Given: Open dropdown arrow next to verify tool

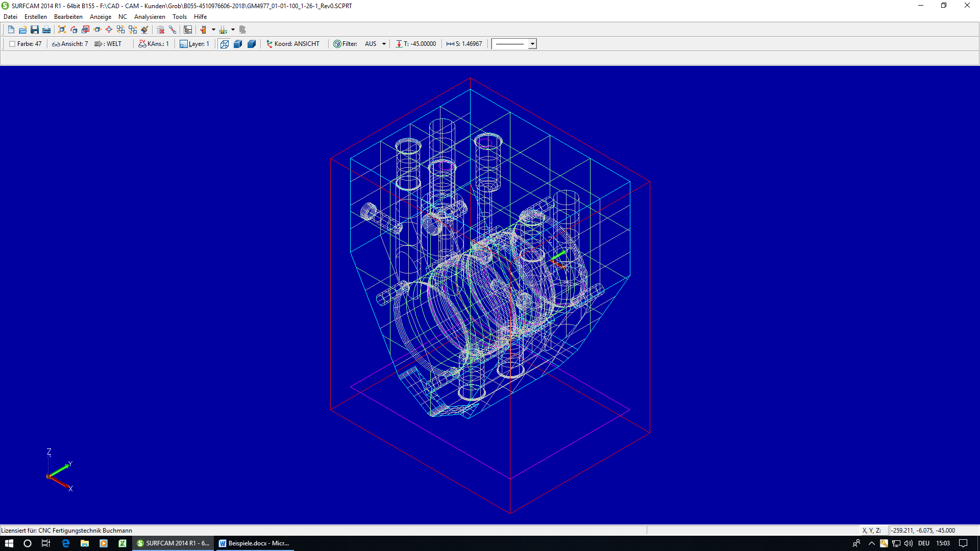Looking at the screenshot, I should pos(213,30).
